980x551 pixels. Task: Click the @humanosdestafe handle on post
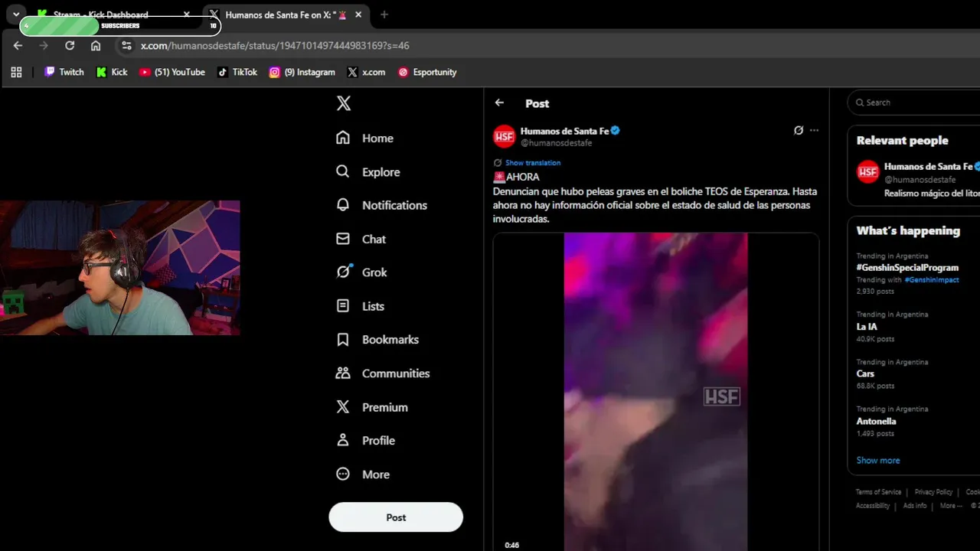pos(556,143)
